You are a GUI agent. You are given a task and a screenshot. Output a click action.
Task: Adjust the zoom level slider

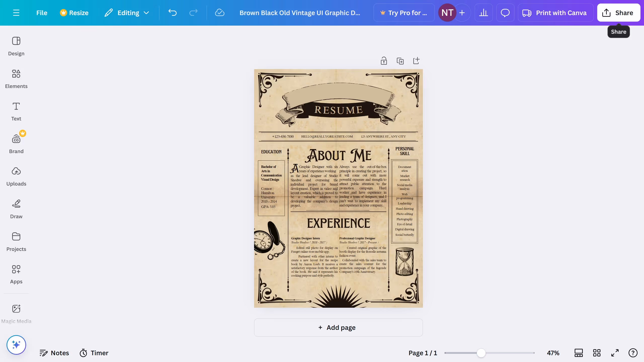tap(481, 353)
